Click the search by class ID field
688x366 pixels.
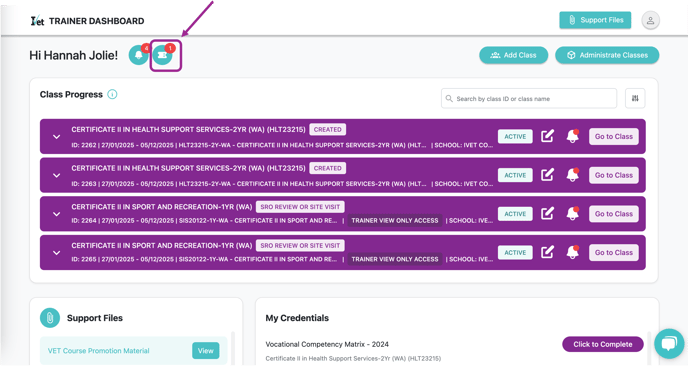tap(529, 98)
